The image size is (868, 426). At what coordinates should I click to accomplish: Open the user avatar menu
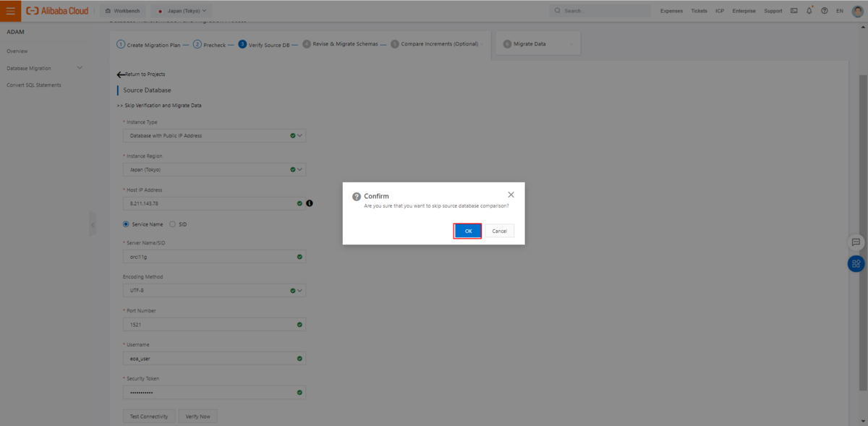click(857, 11)
